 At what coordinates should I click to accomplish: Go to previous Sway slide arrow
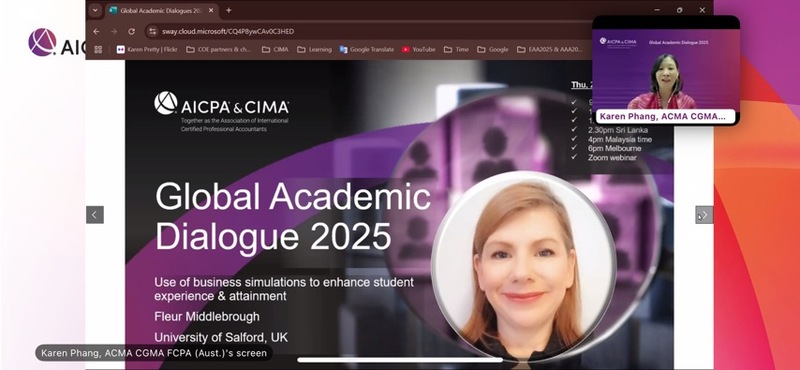click(x=94, y=215)
